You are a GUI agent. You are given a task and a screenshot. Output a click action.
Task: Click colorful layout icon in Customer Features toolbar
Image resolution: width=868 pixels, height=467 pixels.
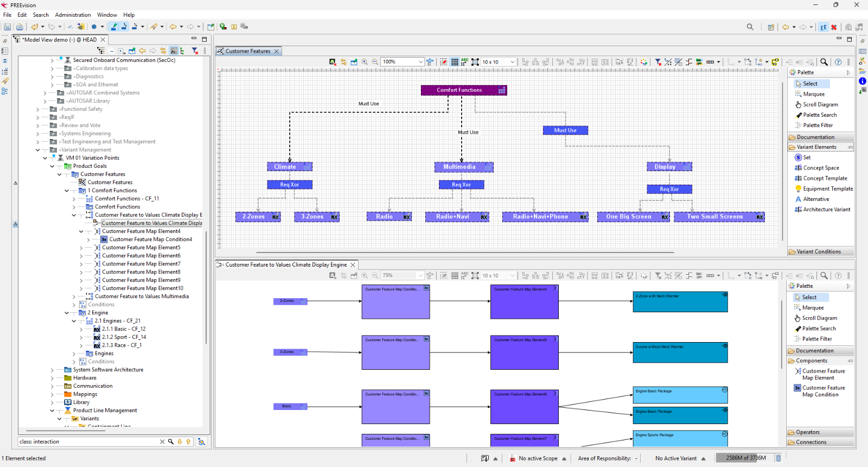(644, 62)
